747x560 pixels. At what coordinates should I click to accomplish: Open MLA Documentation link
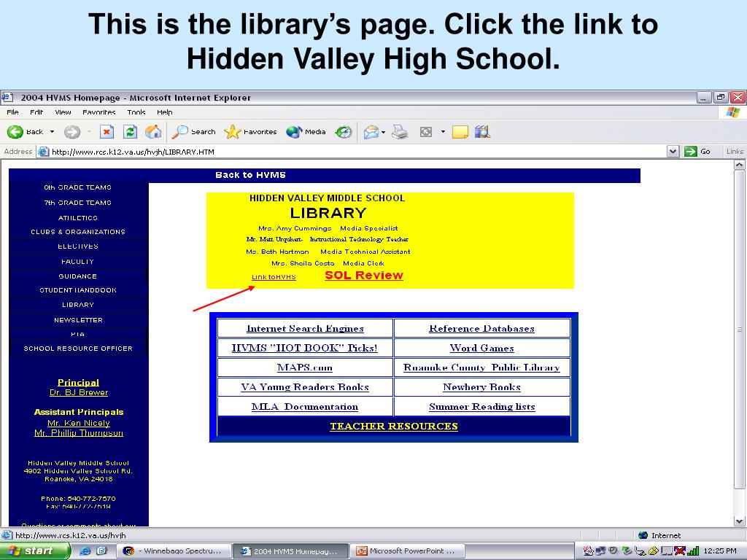305,407
